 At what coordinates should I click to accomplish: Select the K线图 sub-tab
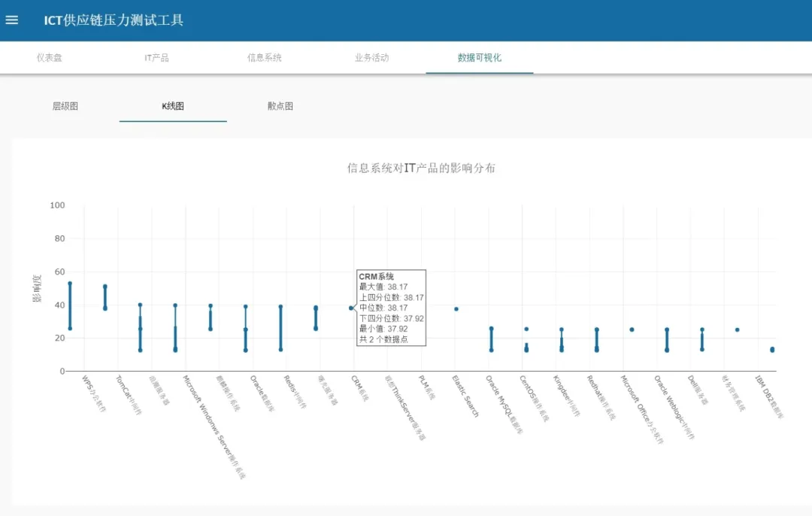[173, 106]
